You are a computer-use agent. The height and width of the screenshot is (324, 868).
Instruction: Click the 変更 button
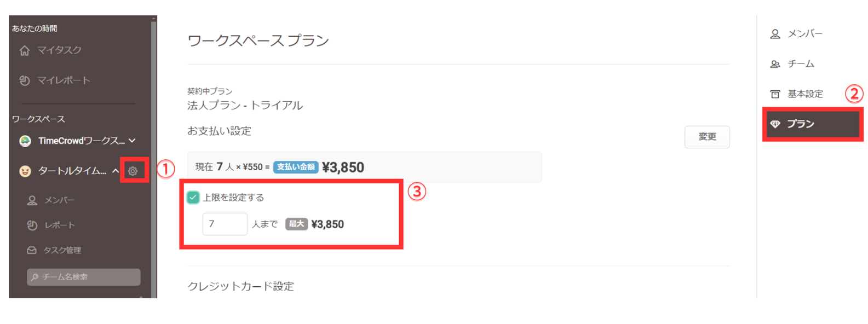pos(707,137)
